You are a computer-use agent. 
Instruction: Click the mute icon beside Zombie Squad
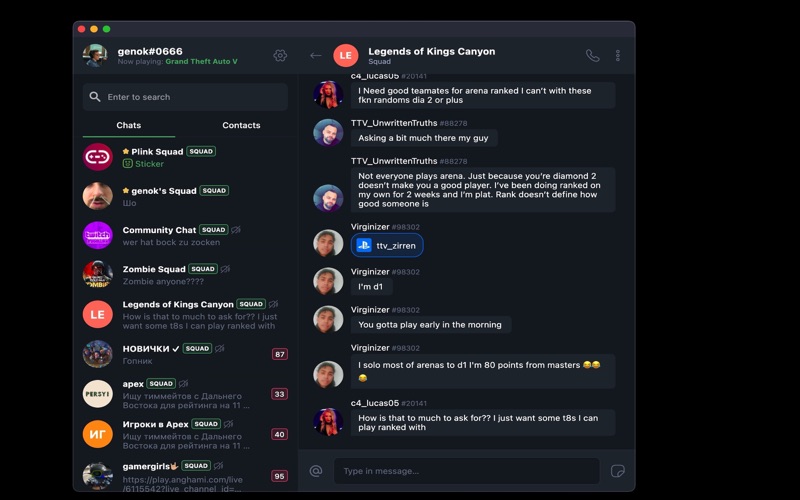(x=225, y=269)
